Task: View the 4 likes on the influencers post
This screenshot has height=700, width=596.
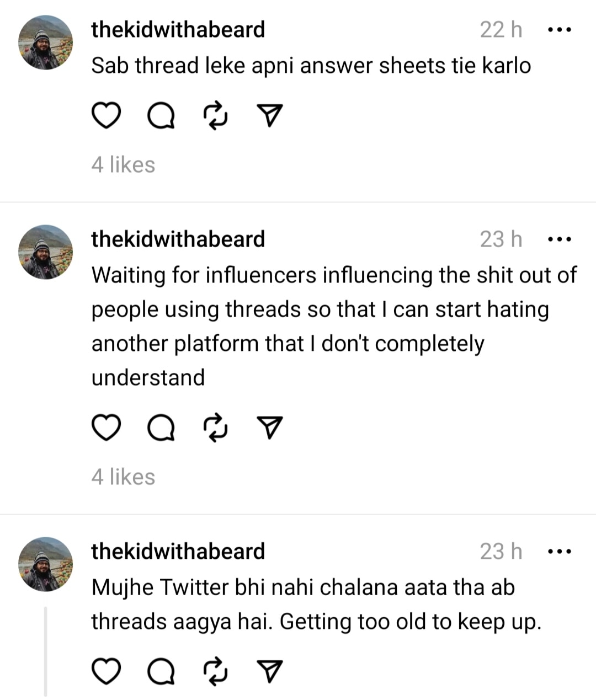Action: [123, 477]
